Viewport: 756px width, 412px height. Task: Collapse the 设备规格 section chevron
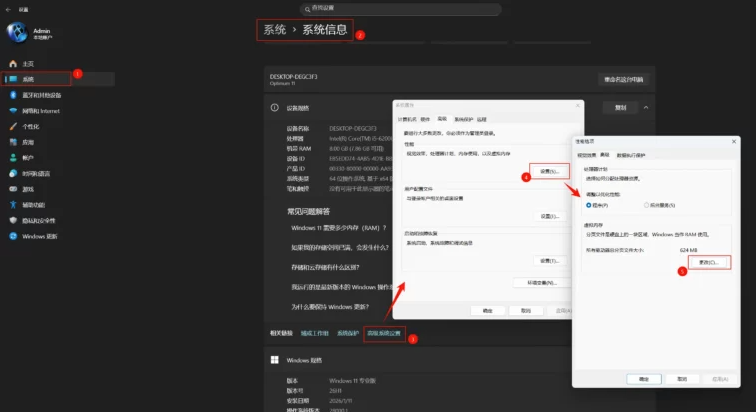647,107
